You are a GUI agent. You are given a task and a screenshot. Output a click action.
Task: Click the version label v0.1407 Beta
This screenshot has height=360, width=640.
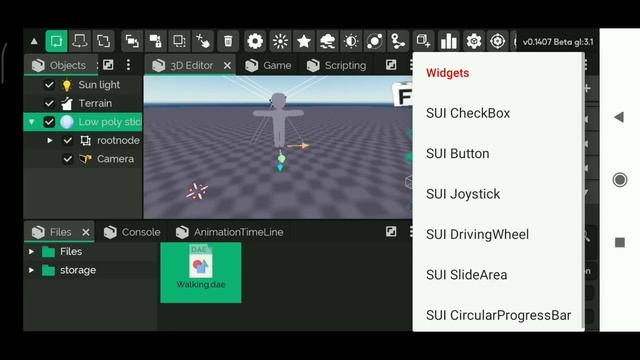coord(558,42)
